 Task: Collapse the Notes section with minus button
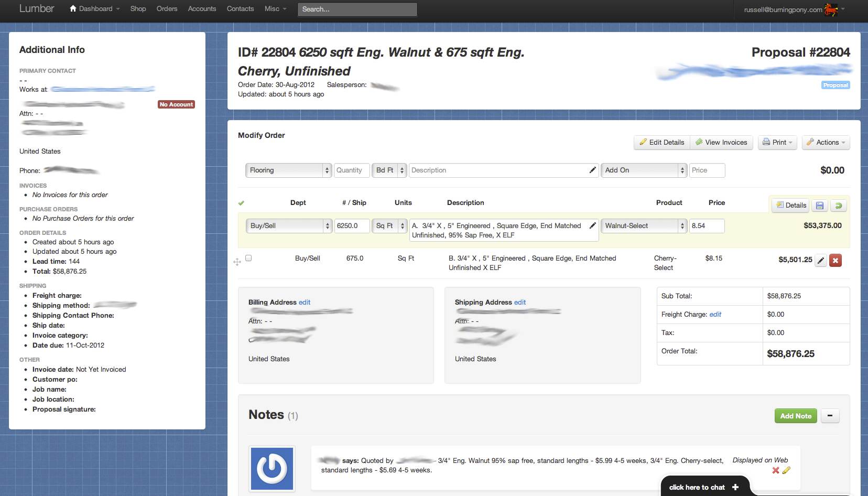pyautogui.click(x=830, y=416)
